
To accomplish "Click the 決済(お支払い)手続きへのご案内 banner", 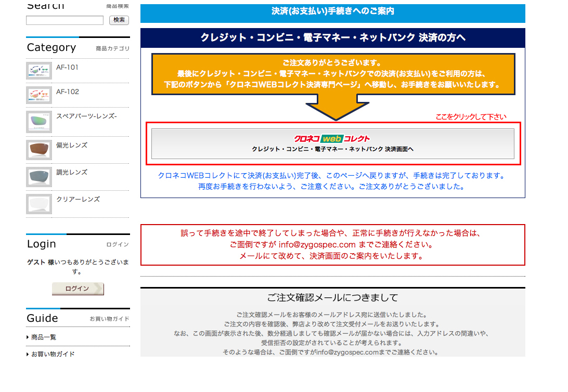I will 333,14.
